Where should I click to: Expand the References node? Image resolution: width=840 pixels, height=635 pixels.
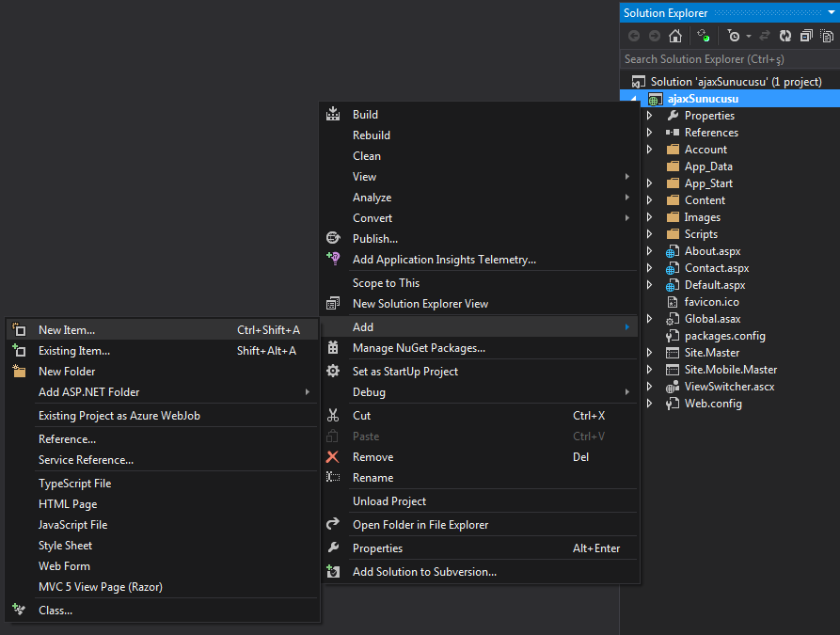tap(649, 133)
